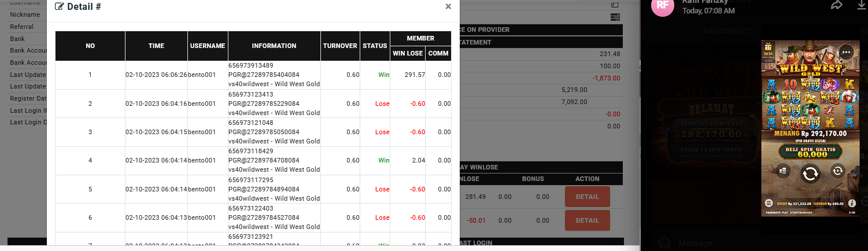Click the 7,092.00 value in background statement
The image size is (868, 251).
coord(574,102)
